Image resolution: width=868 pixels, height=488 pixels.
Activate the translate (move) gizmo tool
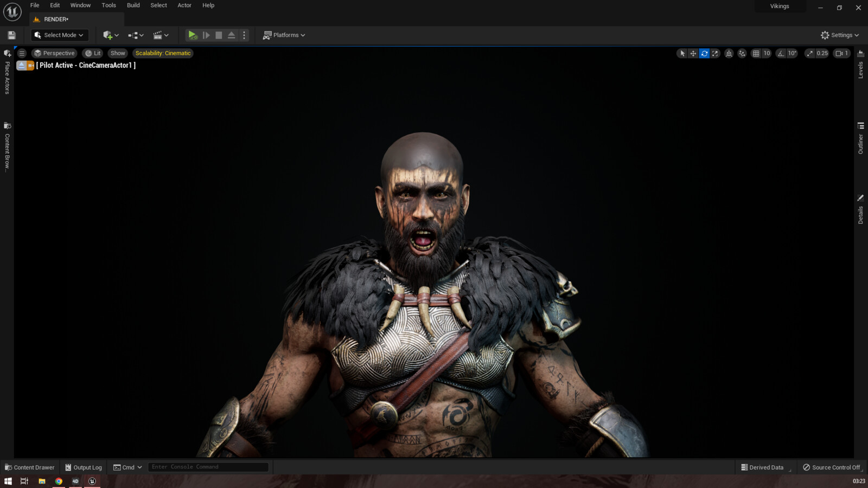[x=693, y=53]
